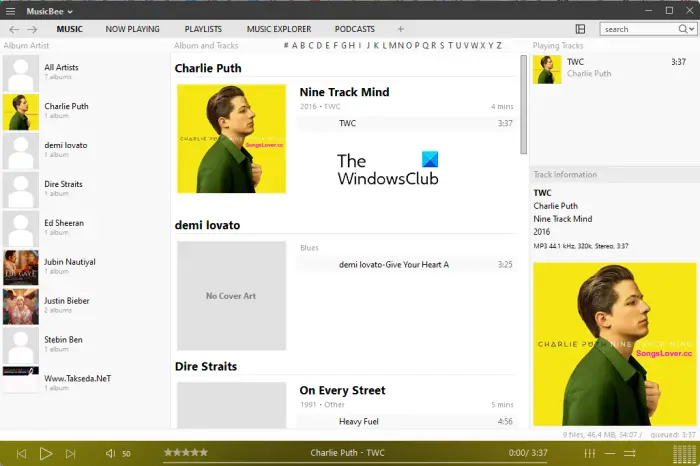Open the On Every Street album title
The width and height of the screenshot is (700, 466).
342,390
